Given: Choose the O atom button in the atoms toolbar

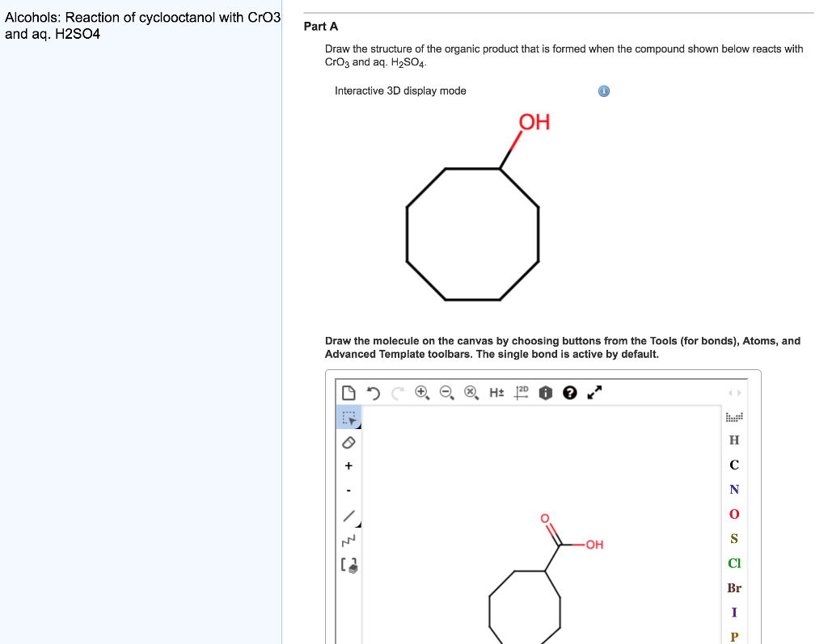Looking at the screenshot, I should pos(733,514).
